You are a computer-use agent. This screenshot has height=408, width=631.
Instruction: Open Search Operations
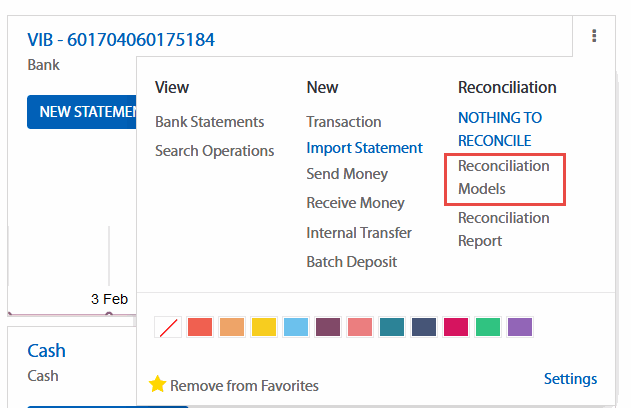click(214, 151)
